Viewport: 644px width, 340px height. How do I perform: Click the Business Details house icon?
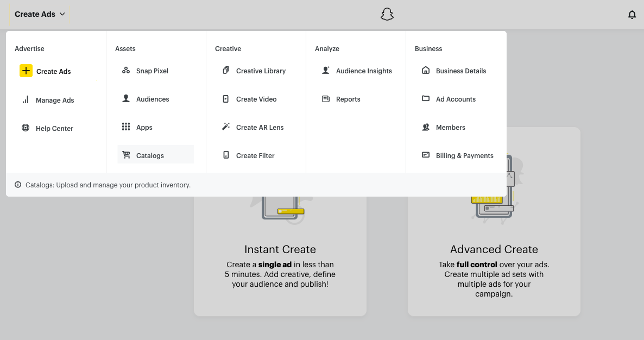click(x=426, y=70)
